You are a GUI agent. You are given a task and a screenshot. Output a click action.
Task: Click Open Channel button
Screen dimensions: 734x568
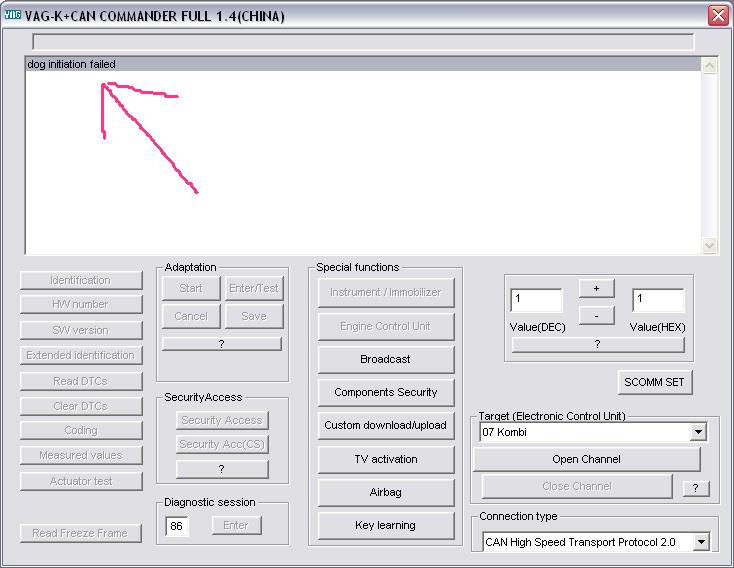587,459
